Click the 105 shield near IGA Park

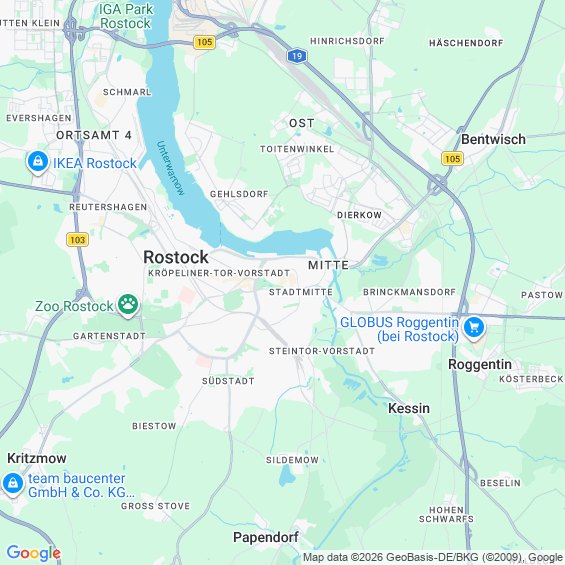pyautogui.click(x=204, y=42)
